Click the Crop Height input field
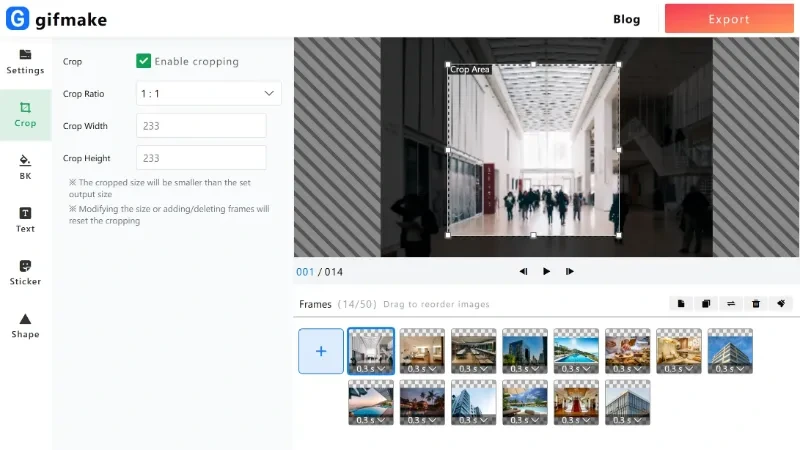800x450 pixels. pos(201,158)
